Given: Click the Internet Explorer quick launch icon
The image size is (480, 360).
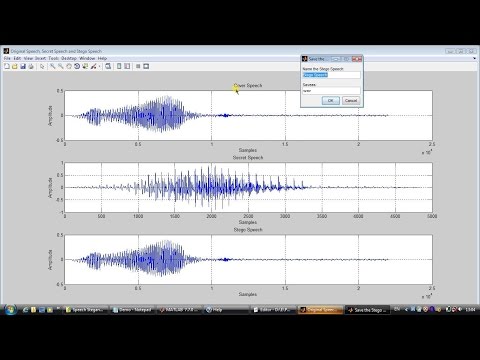Looking at the screenshot, I should point(25,310).
